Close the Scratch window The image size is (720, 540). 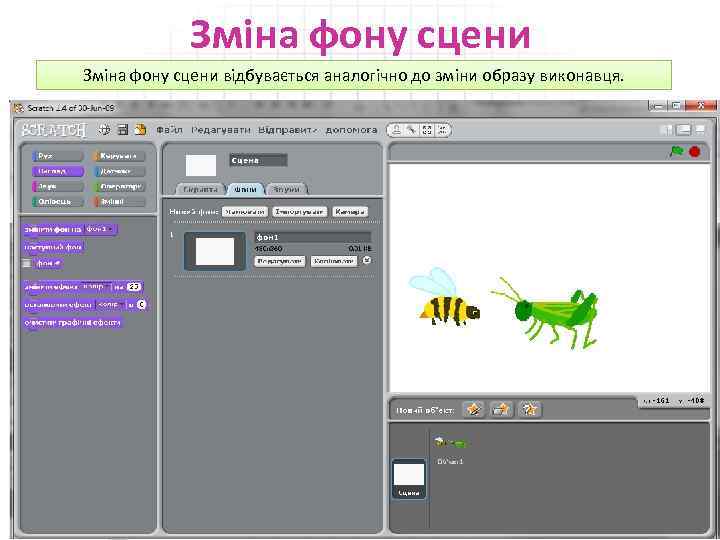(x=700, y=107)
